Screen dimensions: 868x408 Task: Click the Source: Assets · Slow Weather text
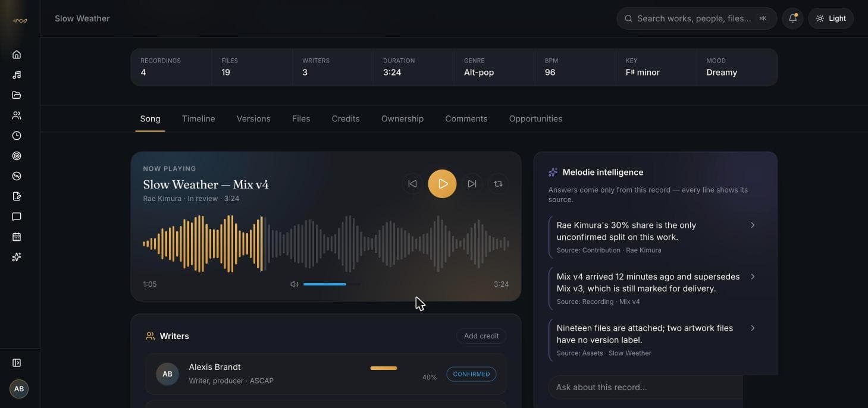point(604,353)
